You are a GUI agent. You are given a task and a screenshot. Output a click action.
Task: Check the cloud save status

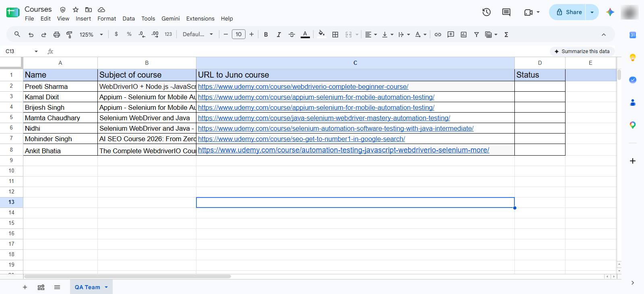(101, 9)
